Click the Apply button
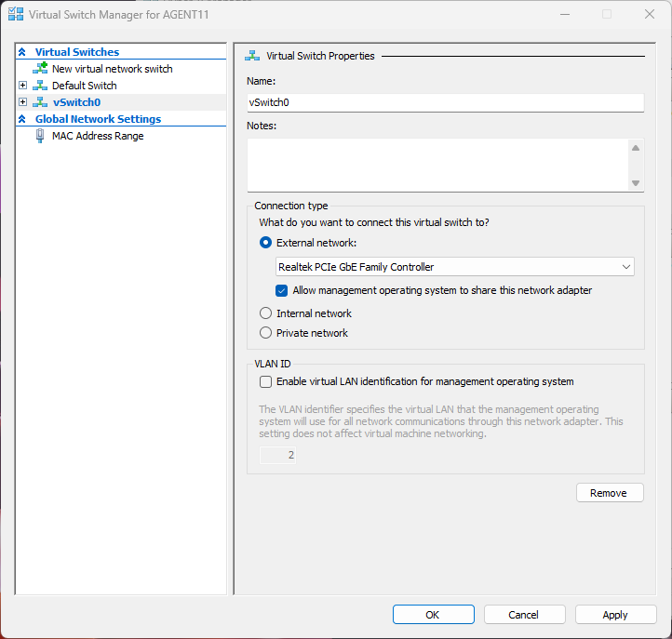The width and height of the screenshot is (672, 639). point(615,615)
